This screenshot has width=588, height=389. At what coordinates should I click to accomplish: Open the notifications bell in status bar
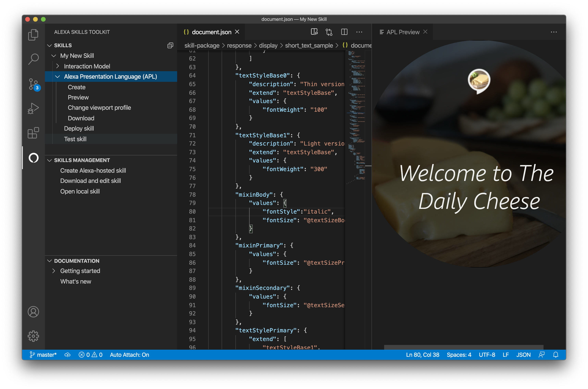555,355
